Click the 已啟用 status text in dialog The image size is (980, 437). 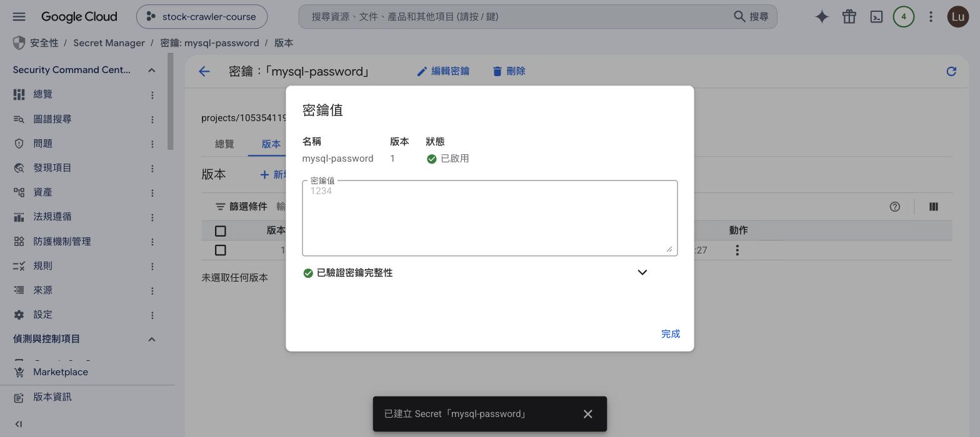[455, 159]
